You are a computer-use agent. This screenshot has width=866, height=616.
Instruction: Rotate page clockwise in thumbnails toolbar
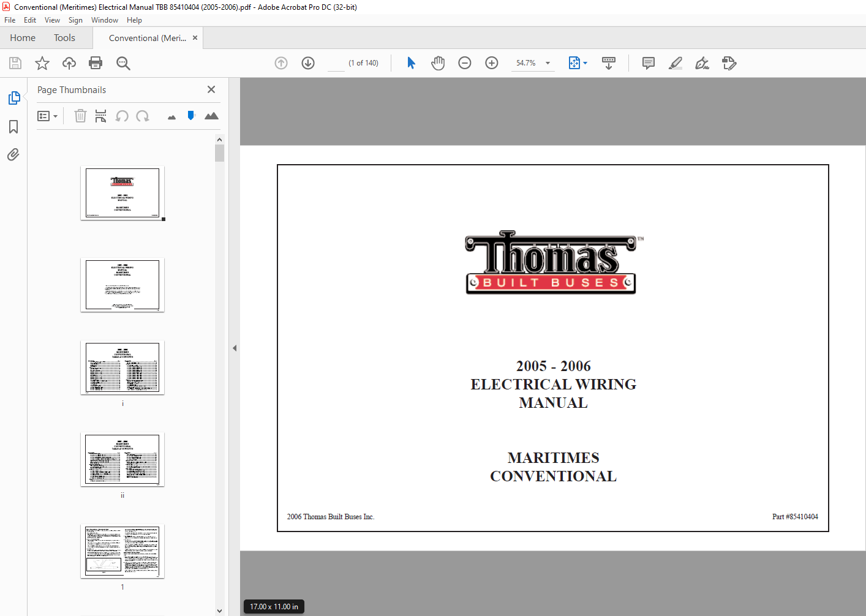coord(143,116)
